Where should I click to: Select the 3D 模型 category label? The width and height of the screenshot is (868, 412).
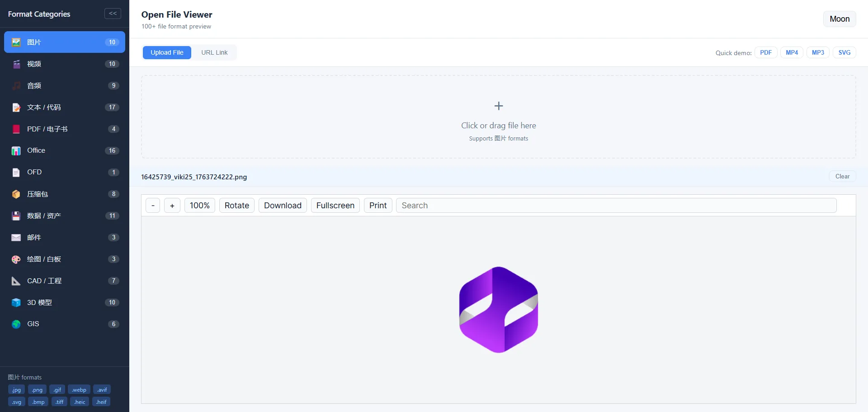click(39, 302)
